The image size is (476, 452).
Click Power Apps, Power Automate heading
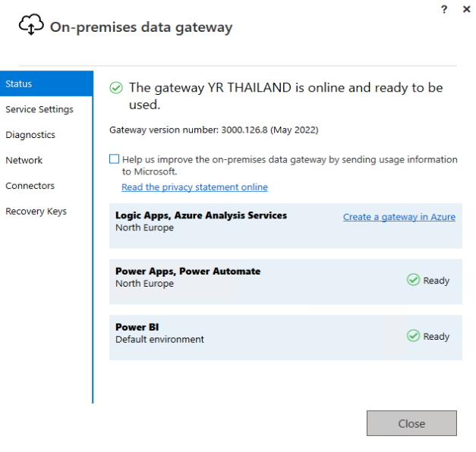pos(188,272)
